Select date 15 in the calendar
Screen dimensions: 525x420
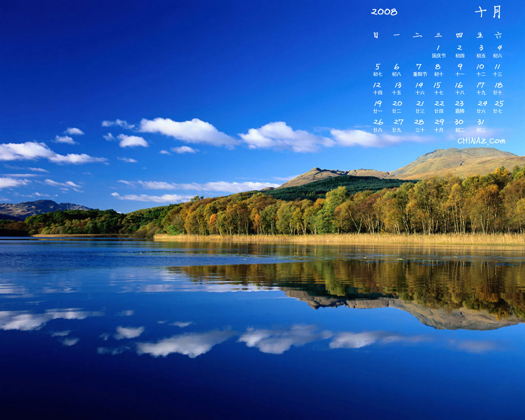[x=438, y=88]
